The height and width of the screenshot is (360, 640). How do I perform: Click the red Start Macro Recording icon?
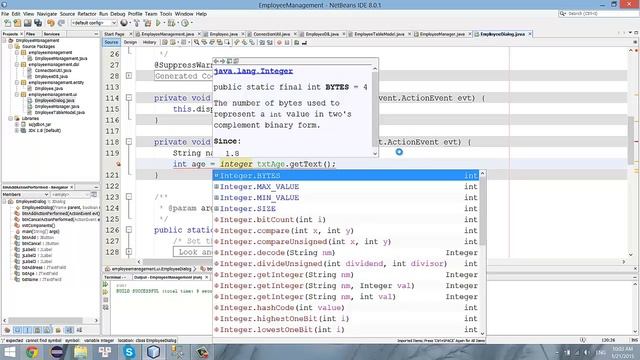click(279, 42)
